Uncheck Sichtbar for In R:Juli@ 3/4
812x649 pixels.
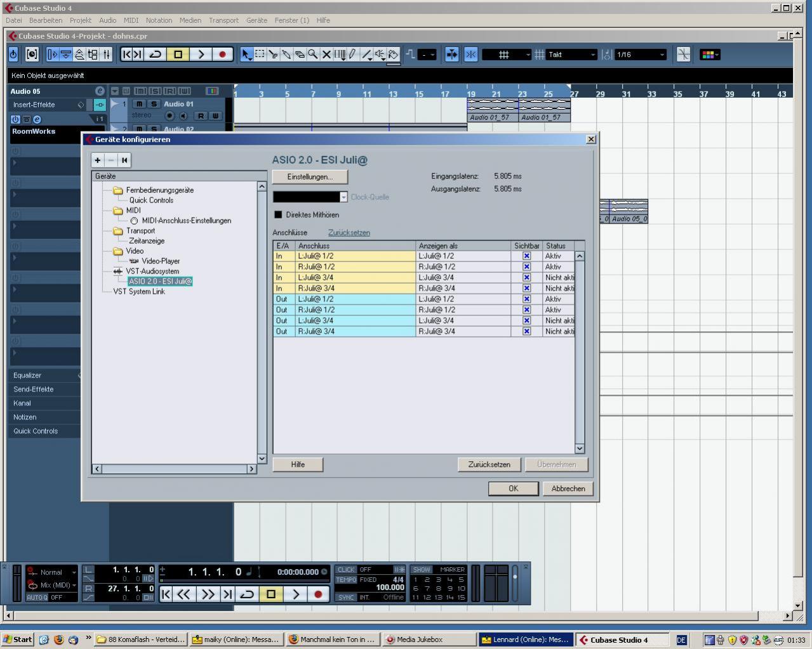tap(526, 289)
